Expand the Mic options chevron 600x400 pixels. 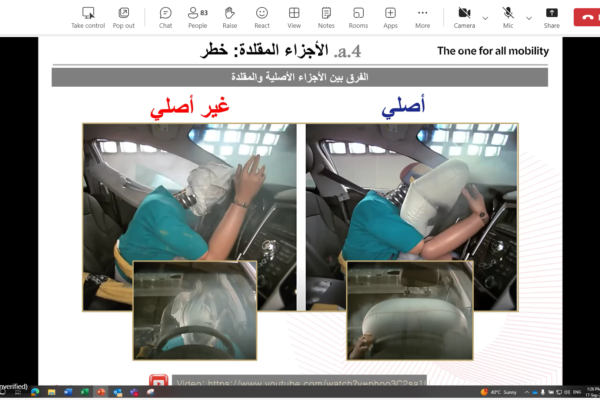click(x=528, y=17)
